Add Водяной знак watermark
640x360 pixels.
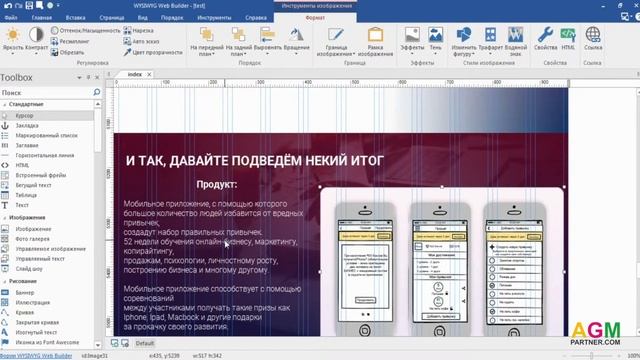[x=516, y=41]
